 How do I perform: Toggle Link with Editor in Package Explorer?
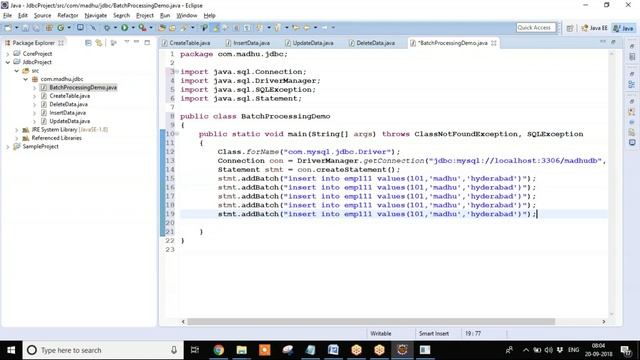98,43
